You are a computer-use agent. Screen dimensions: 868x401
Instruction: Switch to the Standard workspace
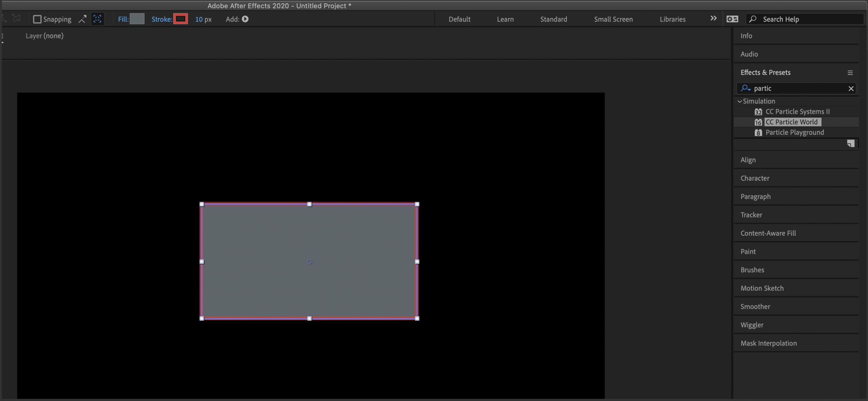(553, 19)
